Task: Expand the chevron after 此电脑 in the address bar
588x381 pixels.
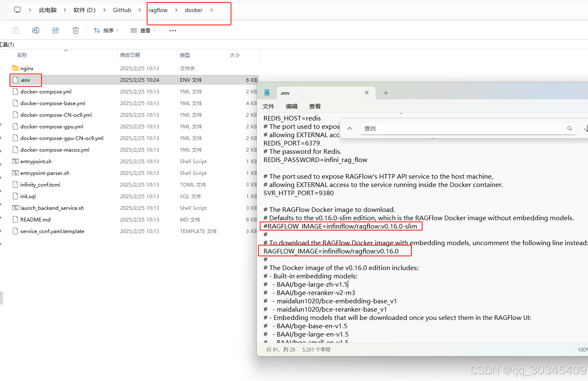Action: pyautogui.click(x=65, y=10)
